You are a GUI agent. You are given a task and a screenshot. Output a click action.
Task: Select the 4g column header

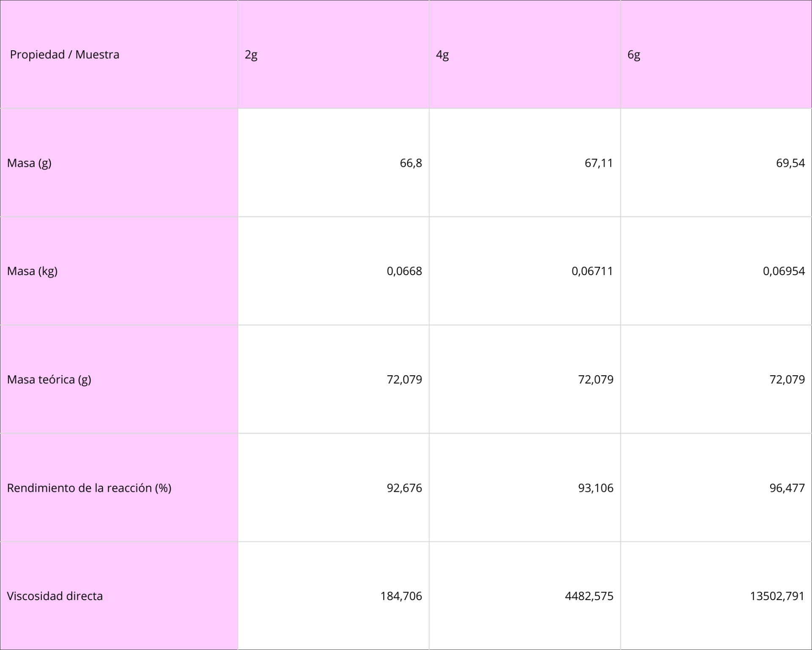point(525,54)
